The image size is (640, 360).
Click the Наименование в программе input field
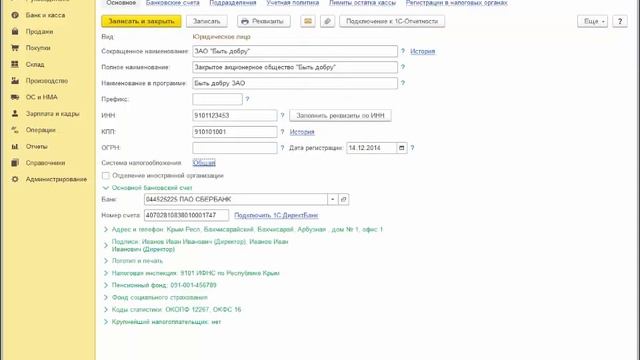point(295,83)
